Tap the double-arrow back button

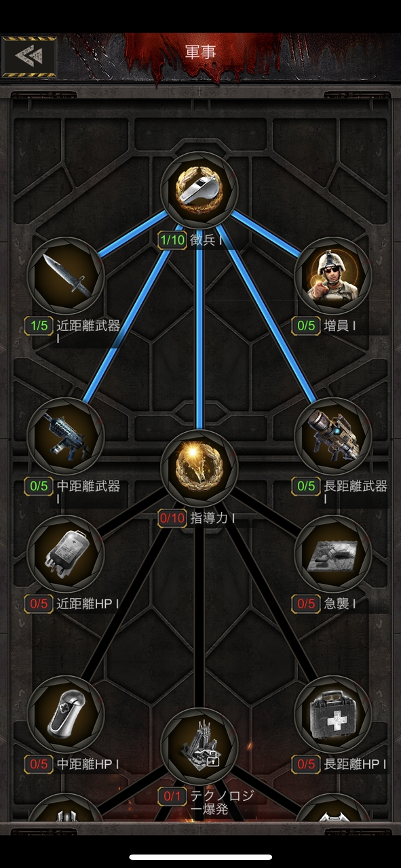pos(29,56)
